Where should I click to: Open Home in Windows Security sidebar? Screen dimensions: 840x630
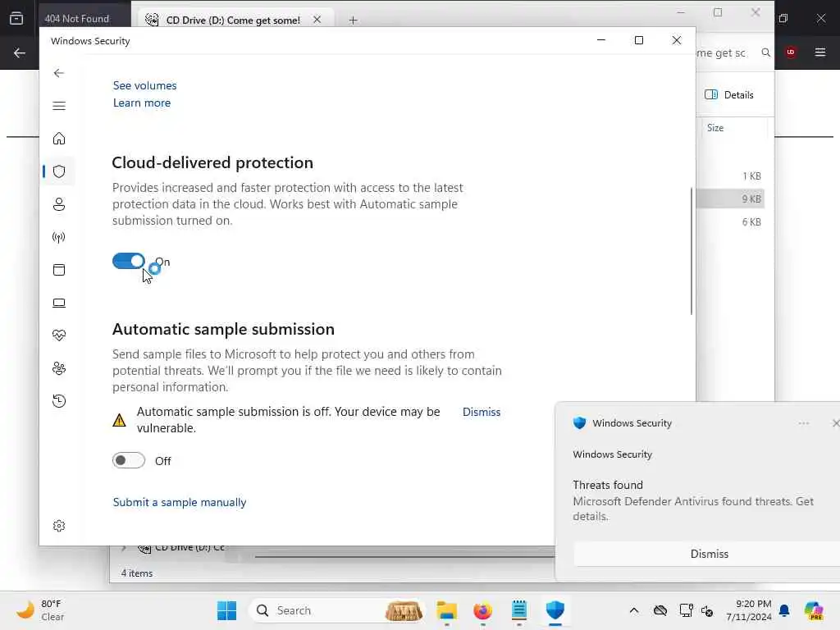(59, 139)
